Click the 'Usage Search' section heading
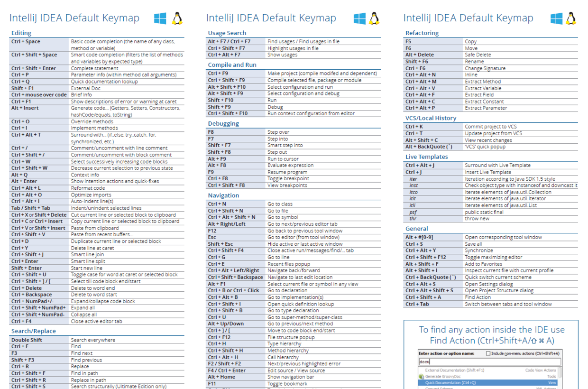 tap(227, 33)
